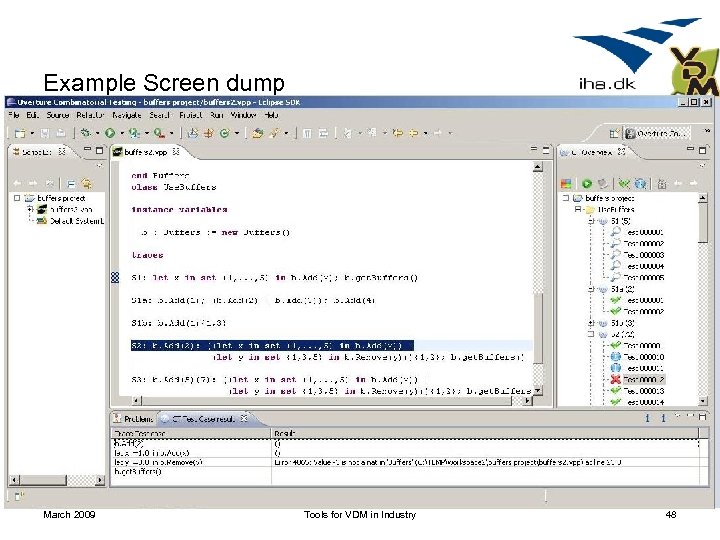The height and width of the screenshot is (540, 720).
Task: Switch to the buffers2.vpp editor tab
Action: [x=146, y=152]
